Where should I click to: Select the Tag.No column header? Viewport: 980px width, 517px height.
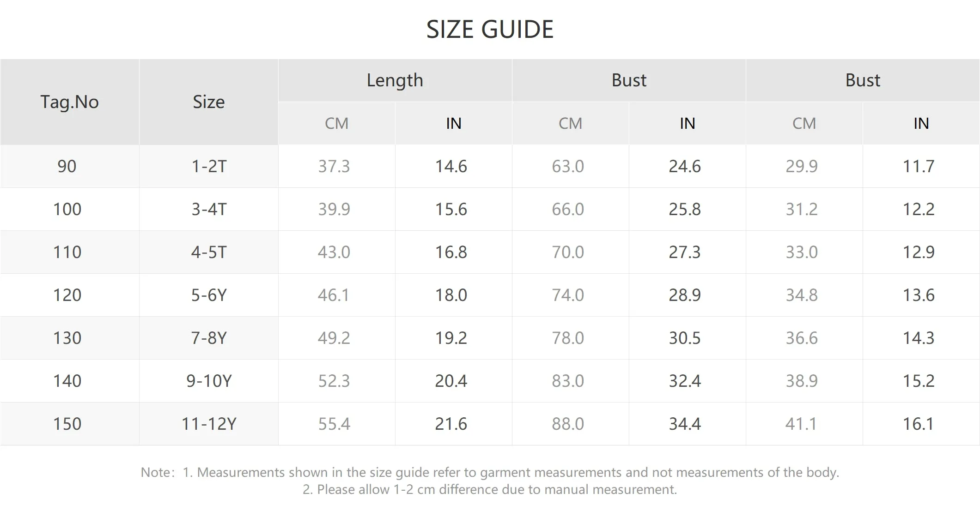[x=70, y=102]
